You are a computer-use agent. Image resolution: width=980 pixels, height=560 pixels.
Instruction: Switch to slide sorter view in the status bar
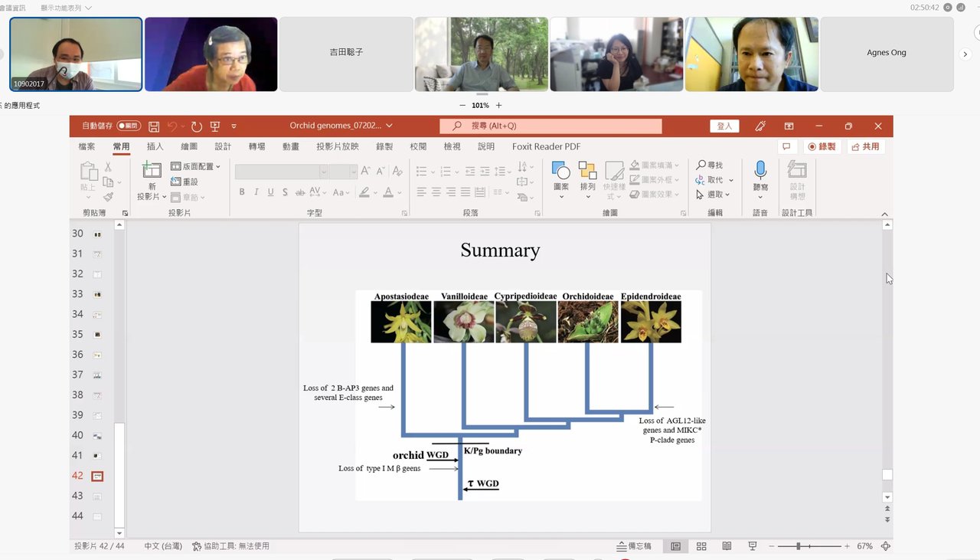point(701,546)
